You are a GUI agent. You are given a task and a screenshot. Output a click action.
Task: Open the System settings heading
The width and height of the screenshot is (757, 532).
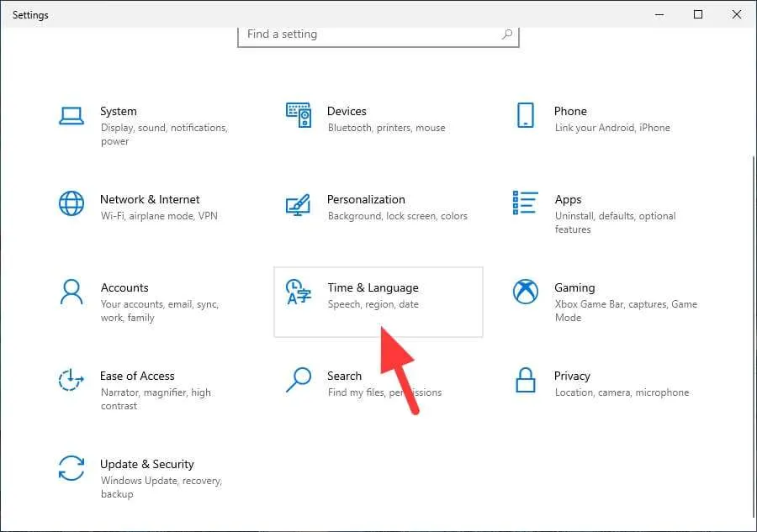point(119,111)
